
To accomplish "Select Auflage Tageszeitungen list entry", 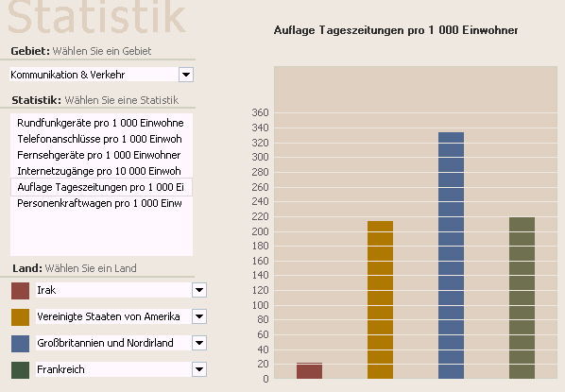I will point(101,187).
